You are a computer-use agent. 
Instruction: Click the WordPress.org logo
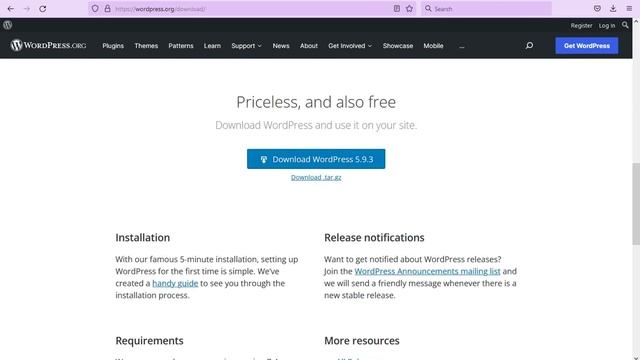(x=48, y=45)
